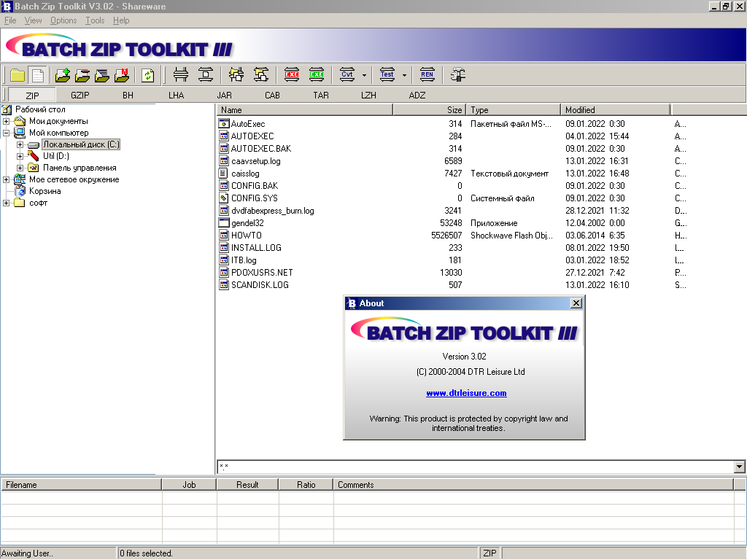Click the yellow folder view toolbar icon
Screen dimensions: 747x560
(18, 75)
